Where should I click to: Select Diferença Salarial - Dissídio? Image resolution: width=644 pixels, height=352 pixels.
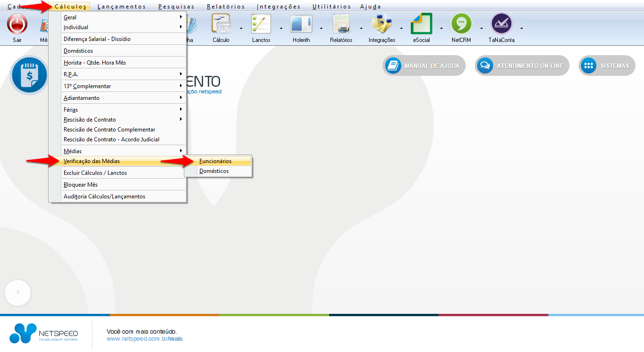[x=118, y=39]
